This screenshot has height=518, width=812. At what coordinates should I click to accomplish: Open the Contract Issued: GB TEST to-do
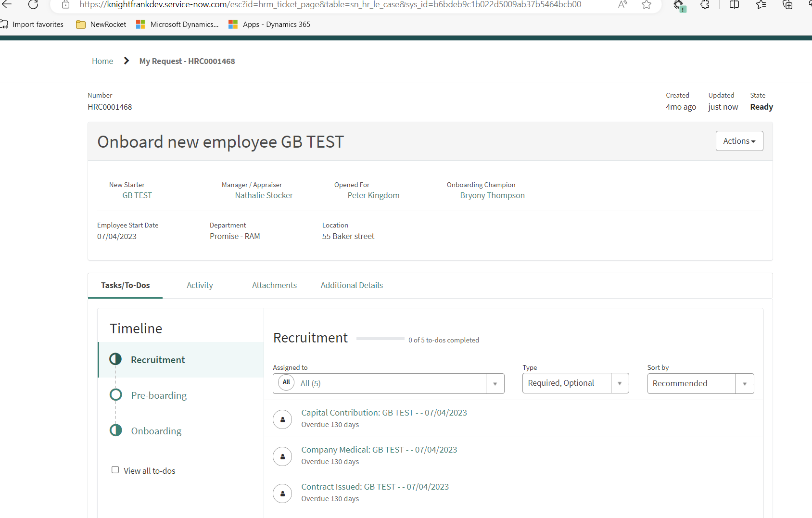point(375,487)
